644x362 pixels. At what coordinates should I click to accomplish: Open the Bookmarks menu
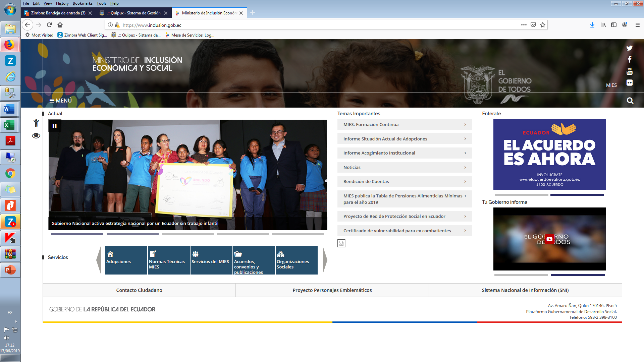[82, 3]
